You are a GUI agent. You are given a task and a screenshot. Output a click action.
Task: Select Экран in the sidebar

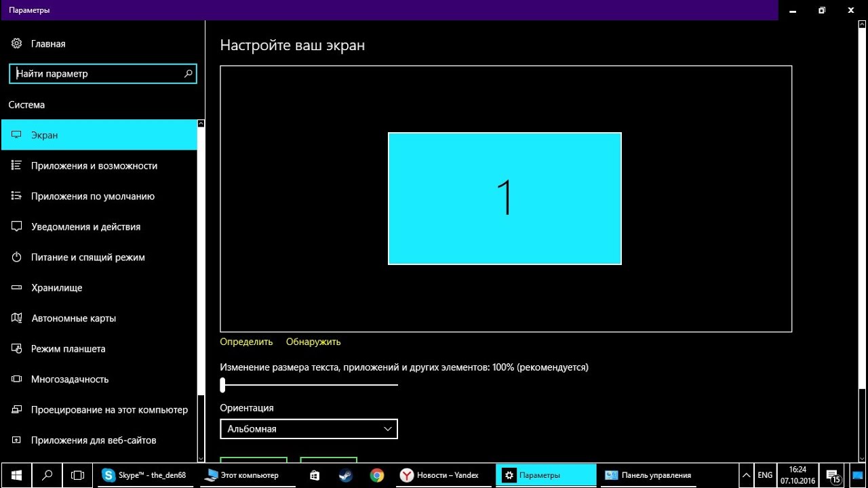coord(99,135)
